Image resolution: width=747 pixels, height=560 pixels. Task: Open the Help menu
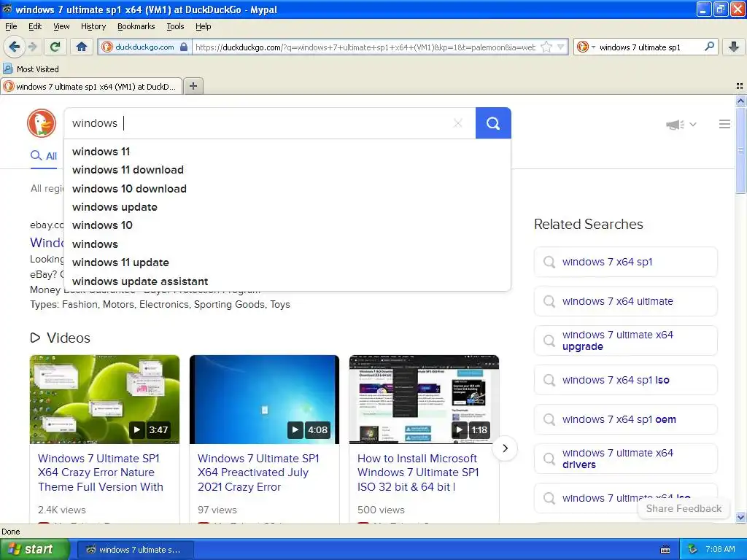(x=203, y=26)
